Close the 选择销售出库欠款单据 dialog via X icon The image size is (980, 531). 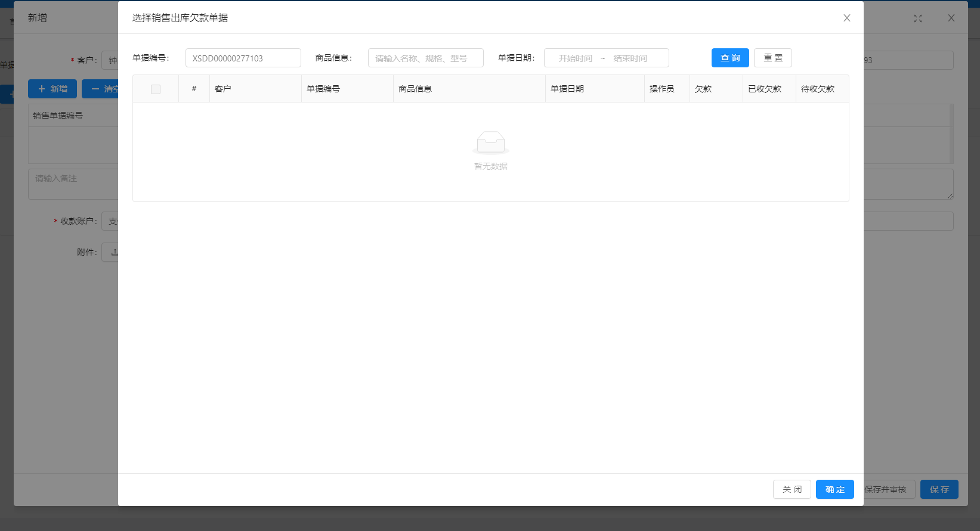[x=846, y=18]
